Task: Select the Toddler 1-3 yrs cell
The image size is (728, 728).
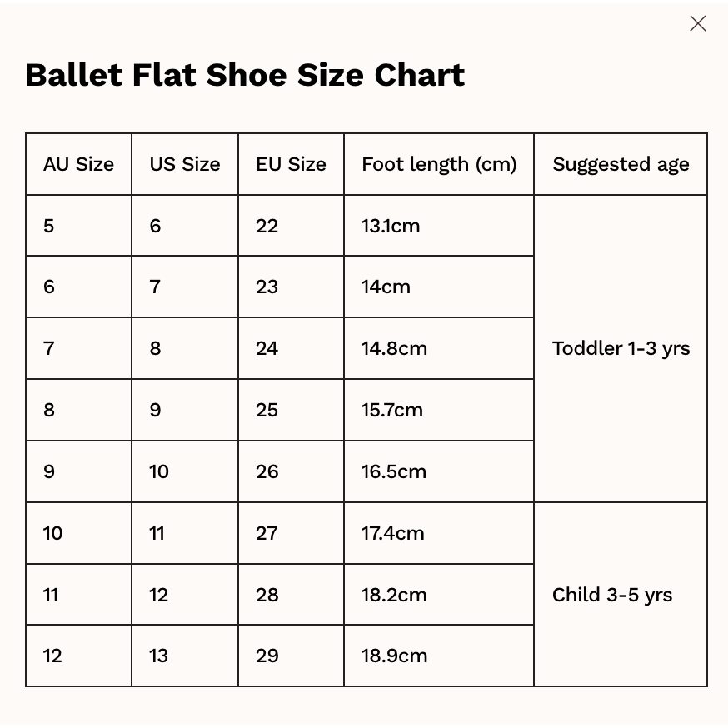Action: pyautogui.click(x=621, y=348)
